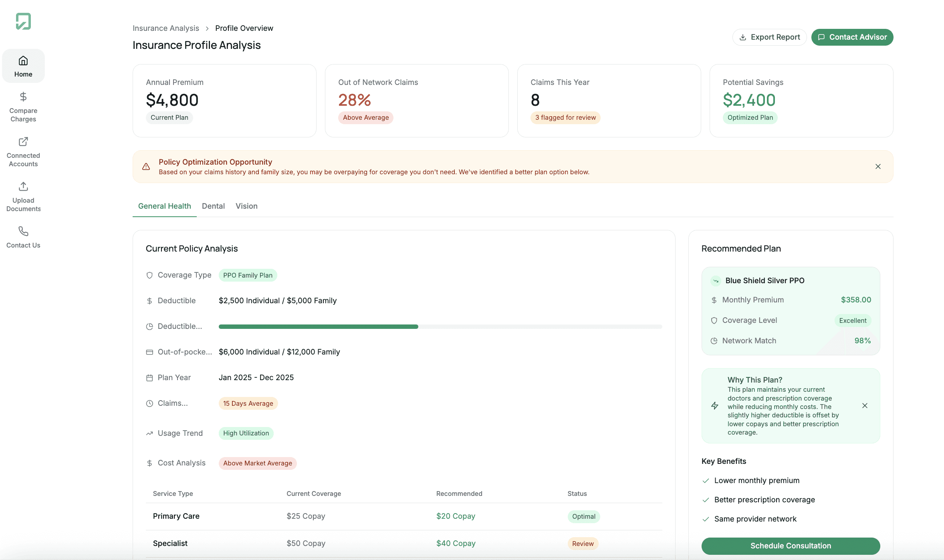944x560 pixels.
Task: Close the Why This Plan card
Action: click(865, 406)
